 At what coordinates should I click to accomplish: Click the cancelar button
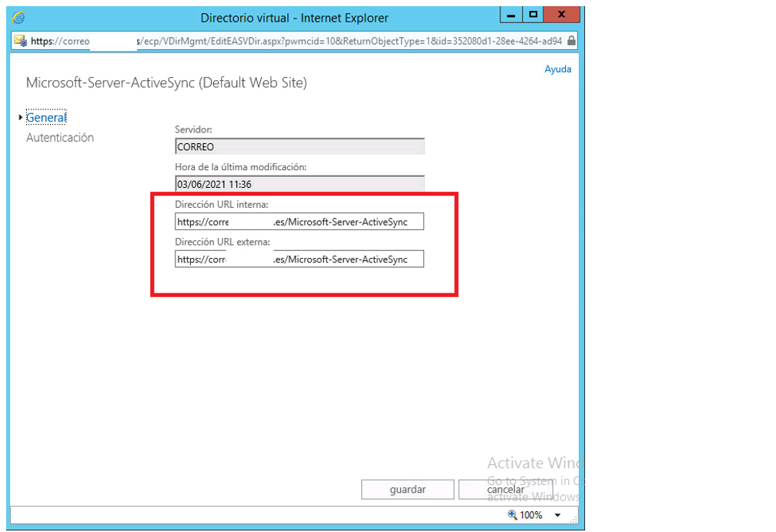coord(505,490)
